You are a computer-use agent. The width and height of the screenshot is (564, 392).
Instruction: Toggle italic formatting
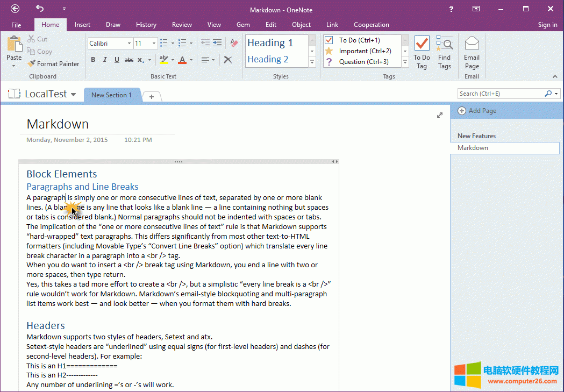click(105, 60)
